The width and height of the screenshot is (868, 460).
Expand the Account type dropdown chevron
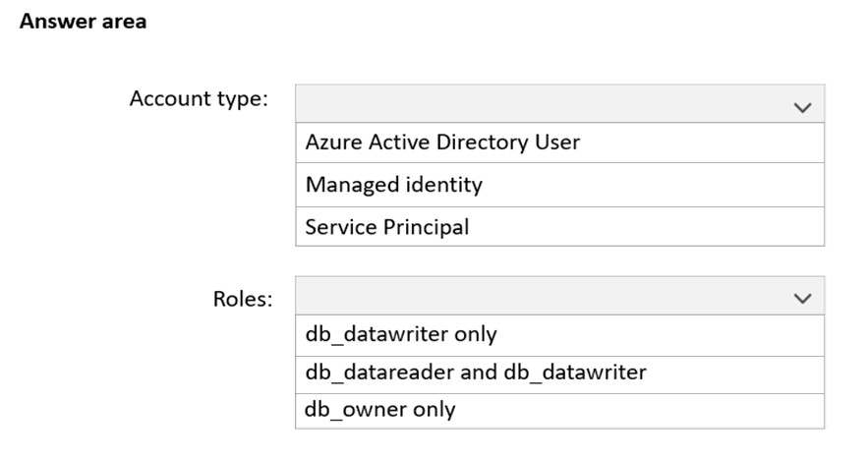pyautogui.click(x=802, y=107)
